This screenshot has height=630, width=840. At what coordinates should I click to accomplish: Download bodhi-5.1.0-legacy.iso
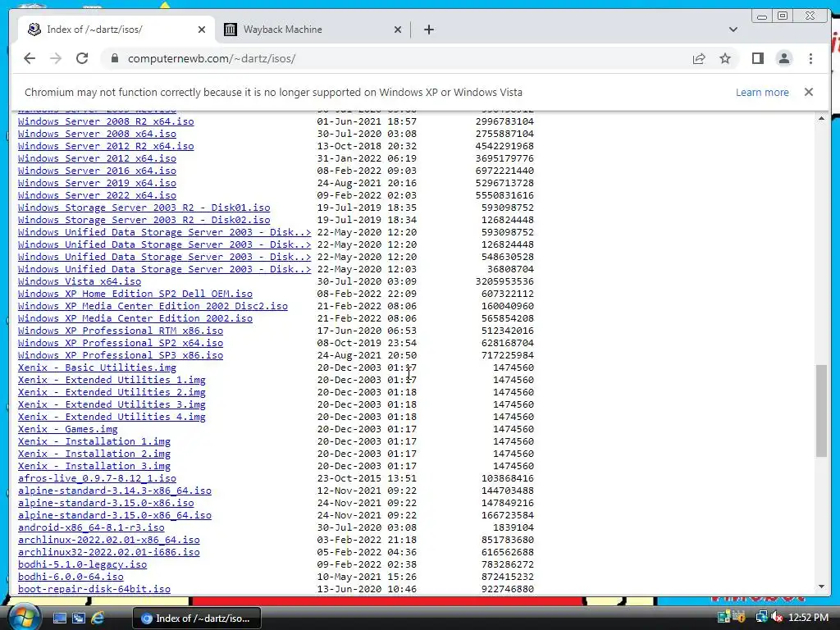[x=83, y=565]
